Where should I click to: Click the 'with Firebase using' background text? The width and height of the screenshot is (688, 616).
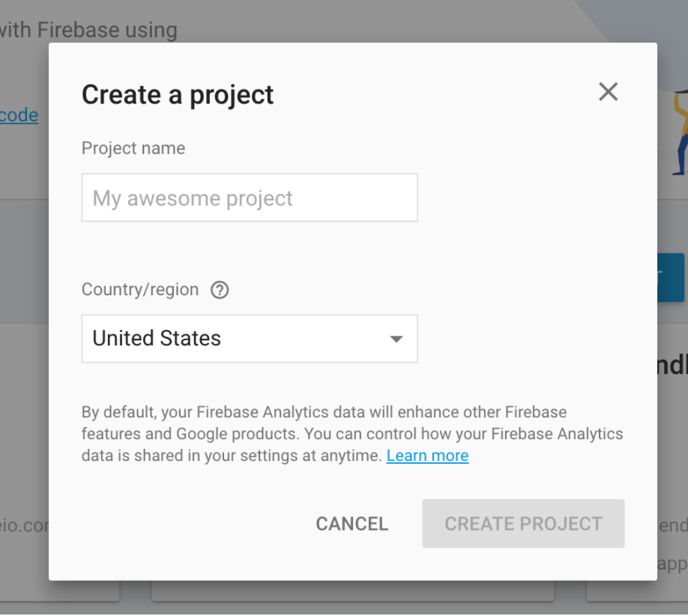pos(88,30)
